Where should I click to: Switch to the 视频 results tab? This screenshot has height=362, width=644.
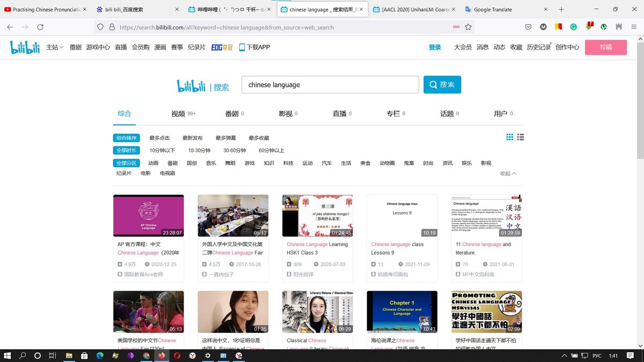(x=183, y=114)
